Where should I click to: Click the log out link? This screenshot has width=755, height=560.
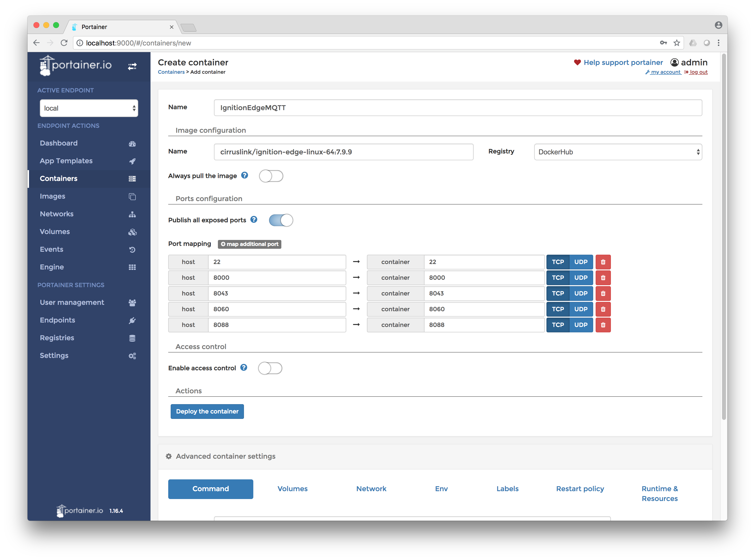(696, 72)
